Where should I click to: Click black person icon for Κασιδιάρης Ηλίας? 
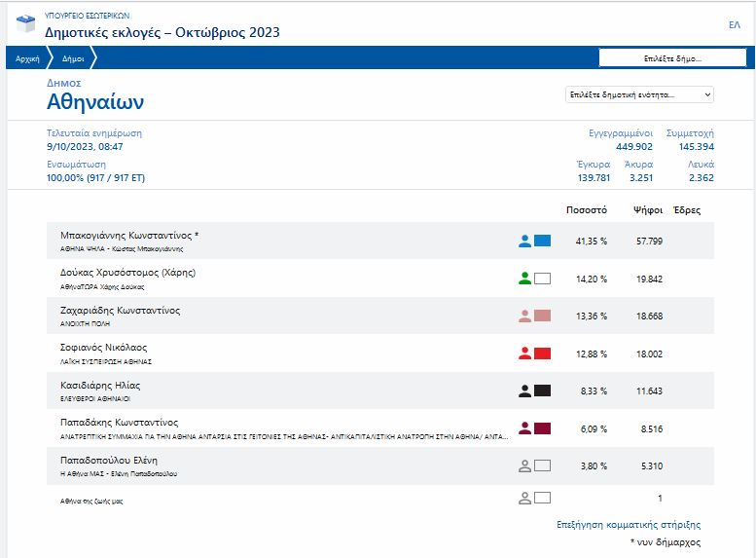pos(525,391)
